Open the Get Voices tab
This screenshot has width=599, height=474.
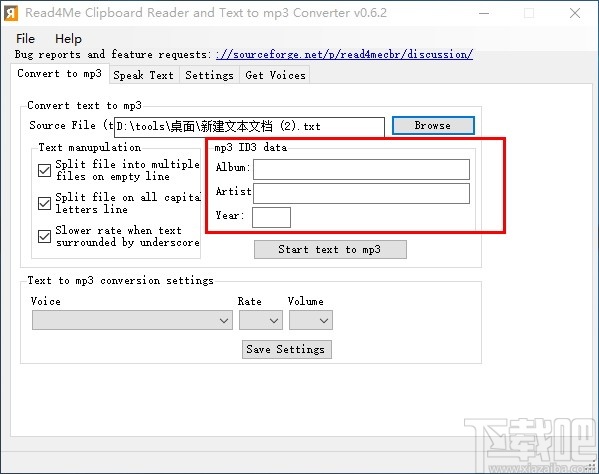click(275, 75)
